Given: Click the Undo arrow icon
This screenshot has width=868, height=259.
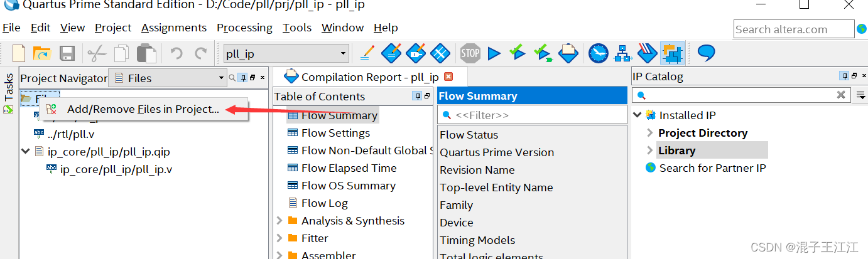Looking at the screenshot, I should [x=176, y=53].
